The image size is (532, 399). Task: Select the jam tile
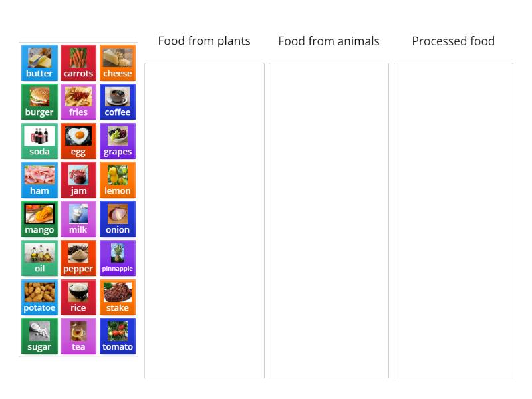coord(78,180)
